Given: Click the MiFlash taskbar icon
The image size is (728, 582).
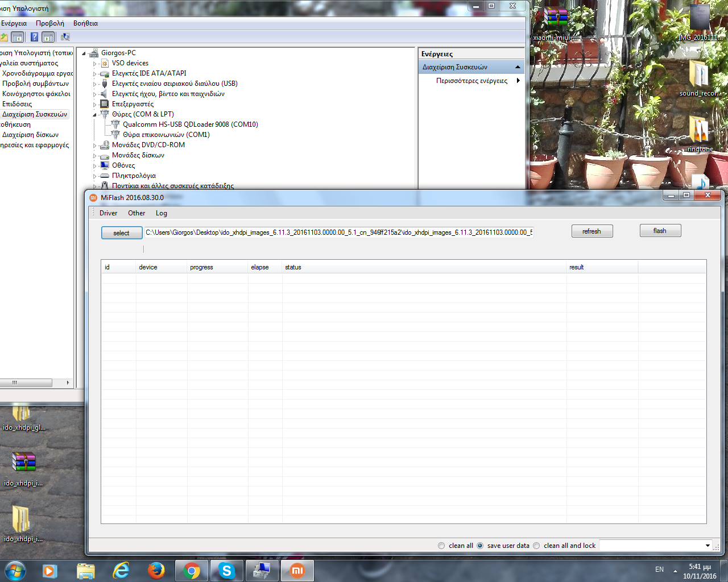Looking at the screenshot, I should [x=297, y=570].
